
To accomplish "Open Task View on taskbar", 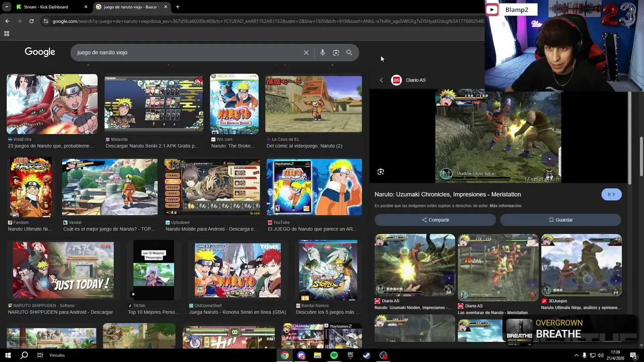I will [40, 355].
